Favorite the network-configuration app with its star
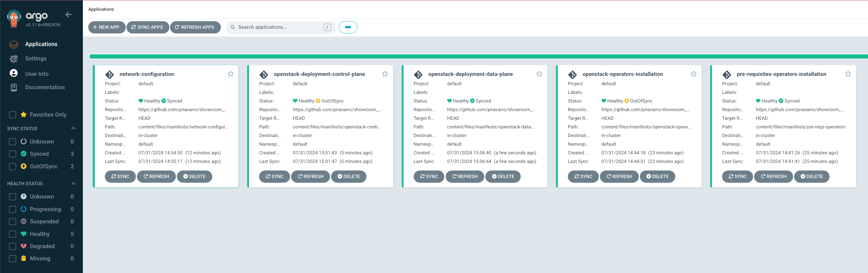Viewport: 868px width, 273px height. tap(231, 74)
